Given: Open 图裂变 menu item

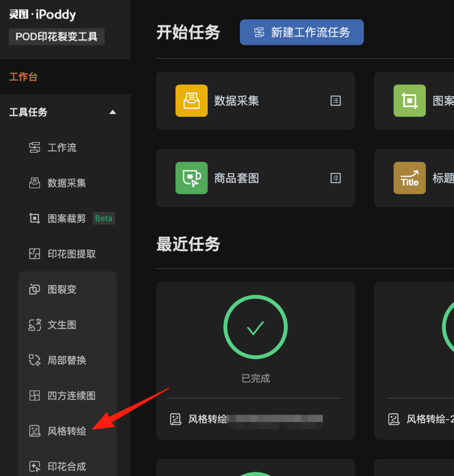Looking at the screenshot, I should (x=62, y=289).
